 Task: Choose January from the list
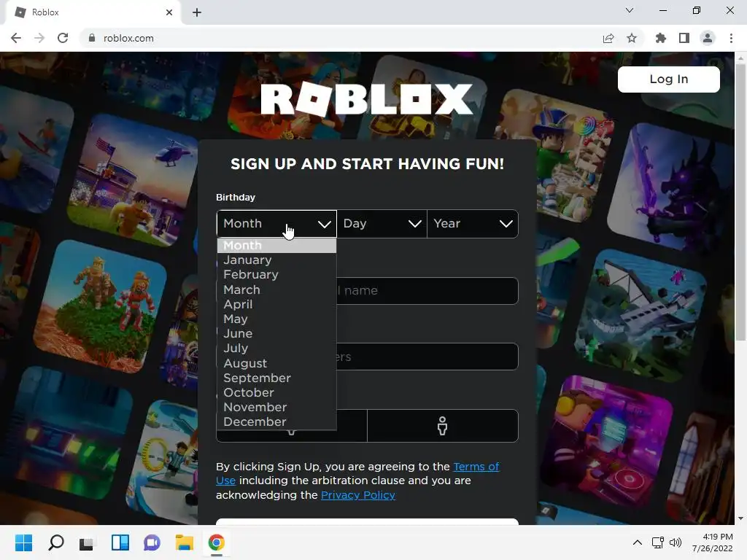click(x=276, y=260)
